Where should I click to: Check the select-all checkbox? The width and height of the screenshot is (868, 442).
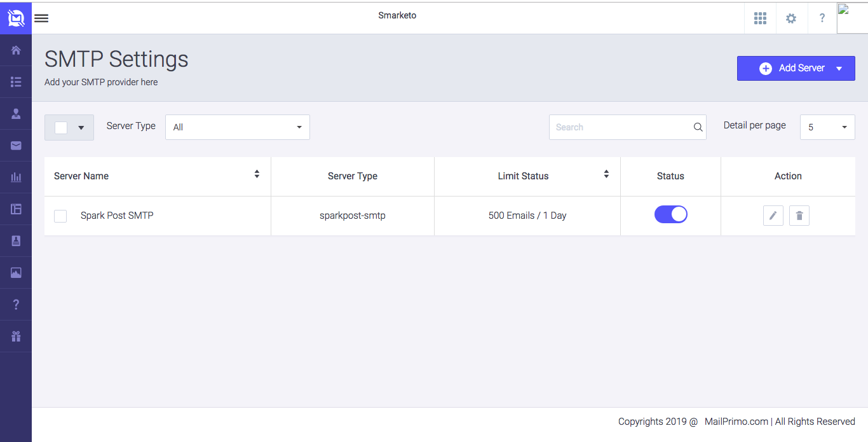61,128
